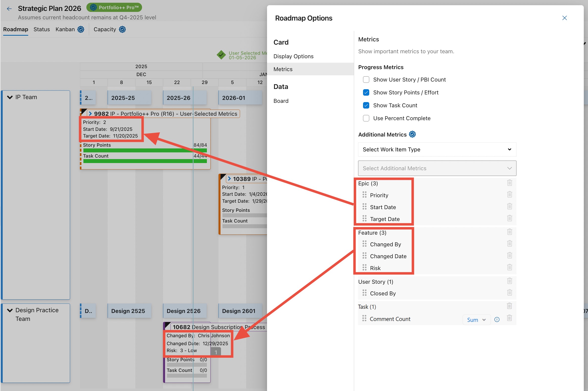The image size is (588, 391).
Task: Trash the Closed By metric
Action: click(509, 292)
